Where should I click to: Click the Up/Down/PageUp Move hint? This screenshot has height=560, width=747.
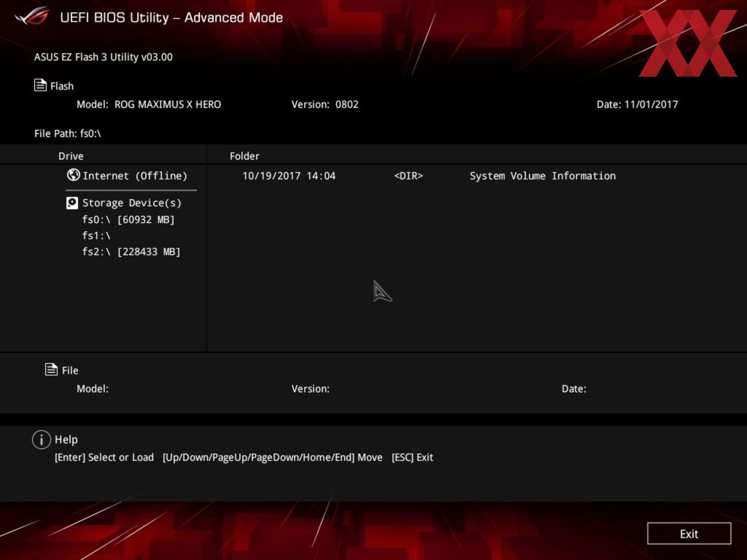coord(272,457)
